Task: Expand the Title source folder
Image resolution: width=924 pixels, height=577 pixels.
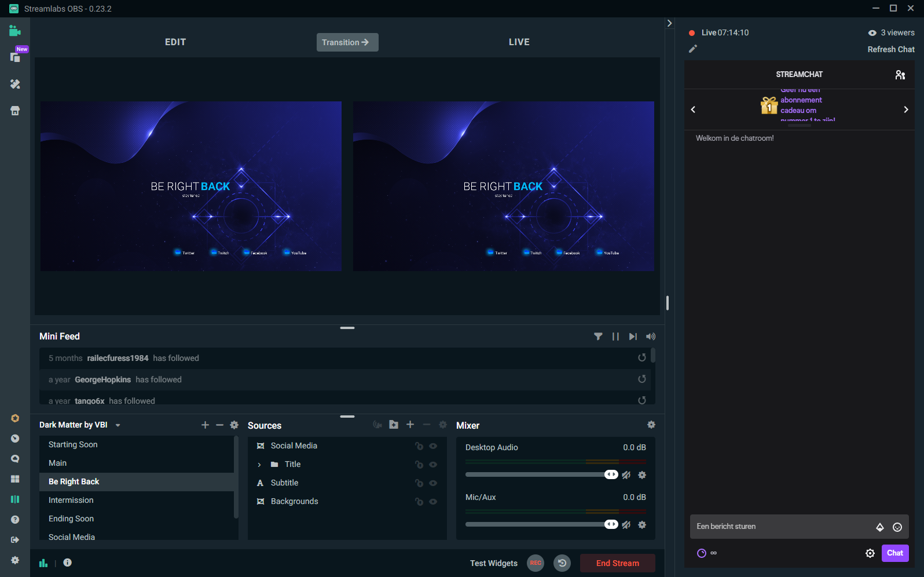Action: pos(259,465)
